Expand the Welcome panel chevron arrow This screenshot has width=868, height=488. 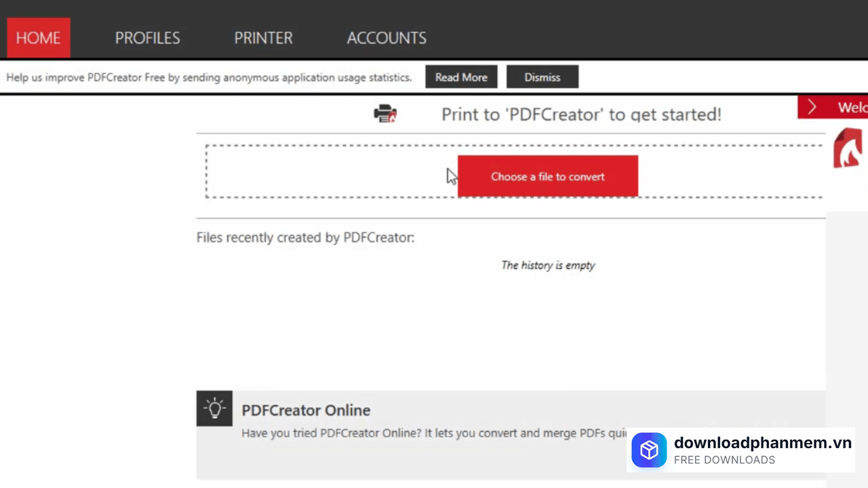click(812, 108)
